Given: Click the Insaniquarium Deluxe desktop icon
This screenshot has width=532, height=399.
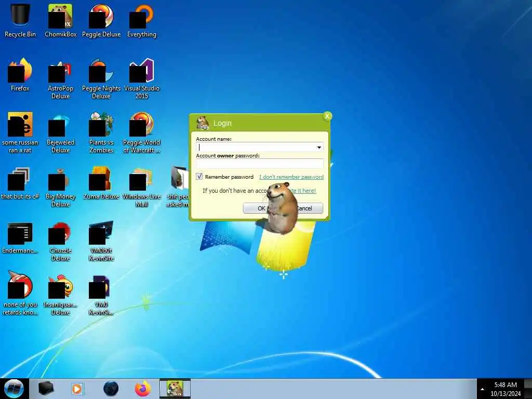Looking at the screenshot, I should click(60, 295).
